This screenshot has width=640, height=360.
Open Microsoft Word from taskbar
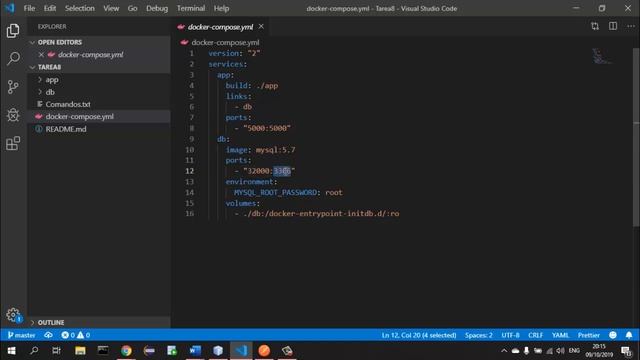(195, 351)
